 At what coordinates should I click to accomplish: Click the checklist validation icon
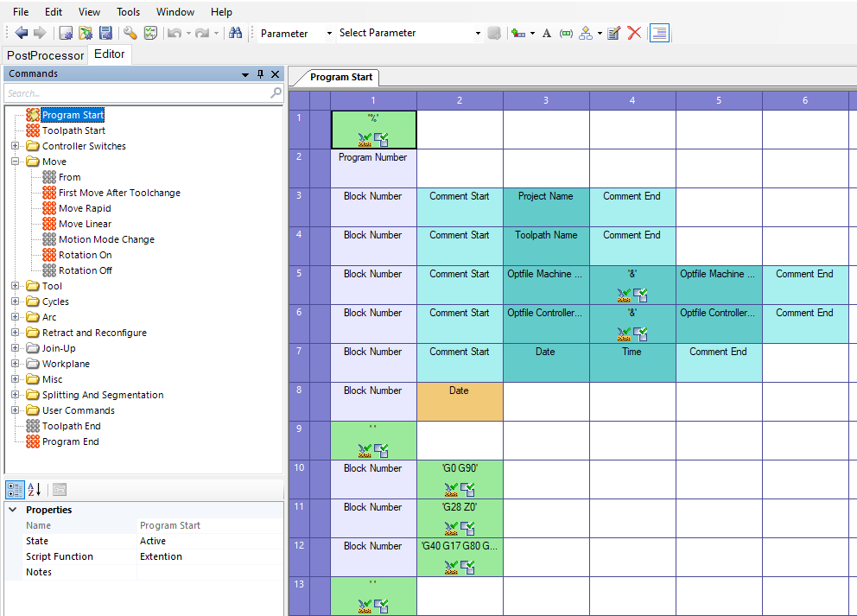click(150, 33)
